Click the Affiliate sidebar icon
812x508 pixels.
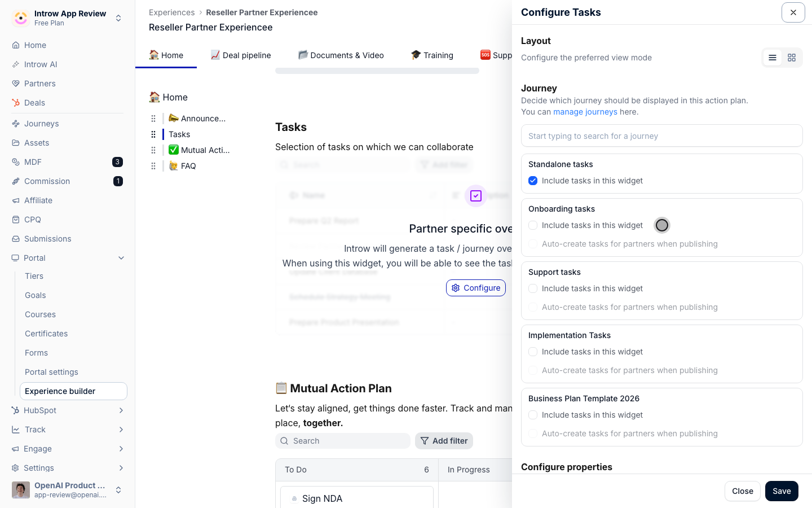(x=16, y=200)
